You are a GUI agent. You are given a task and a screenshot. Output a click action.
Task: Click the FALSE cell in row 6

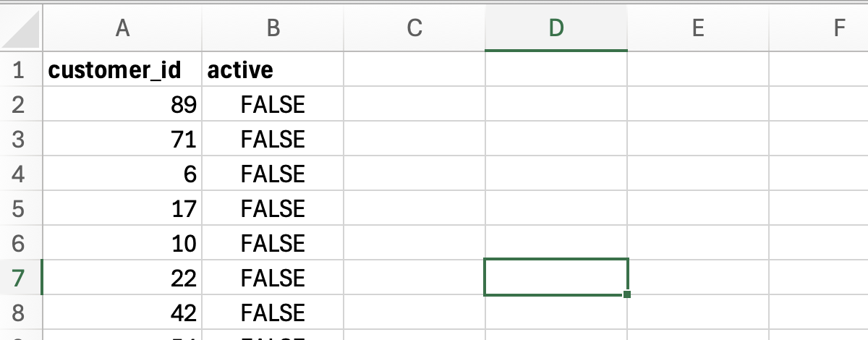click(273, 244)
